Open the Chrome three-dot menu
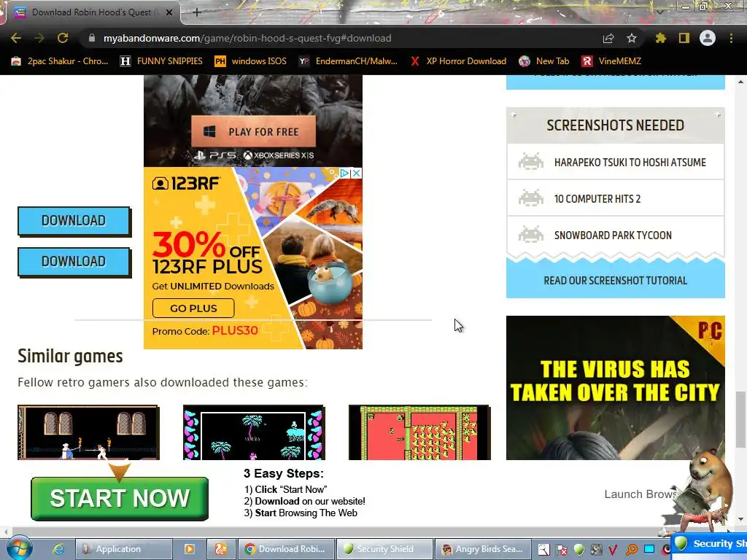 [731, 38]
